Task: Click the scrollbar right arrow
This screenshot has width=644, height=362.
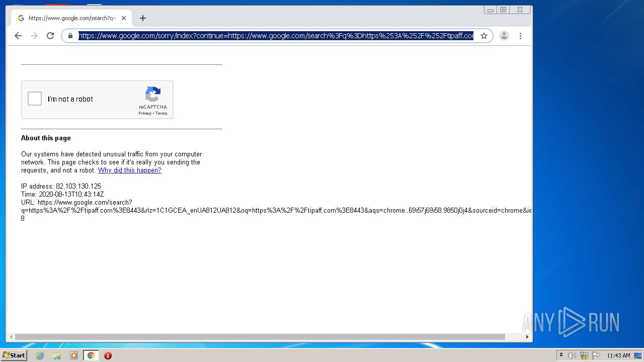Action: coord(527,337)
